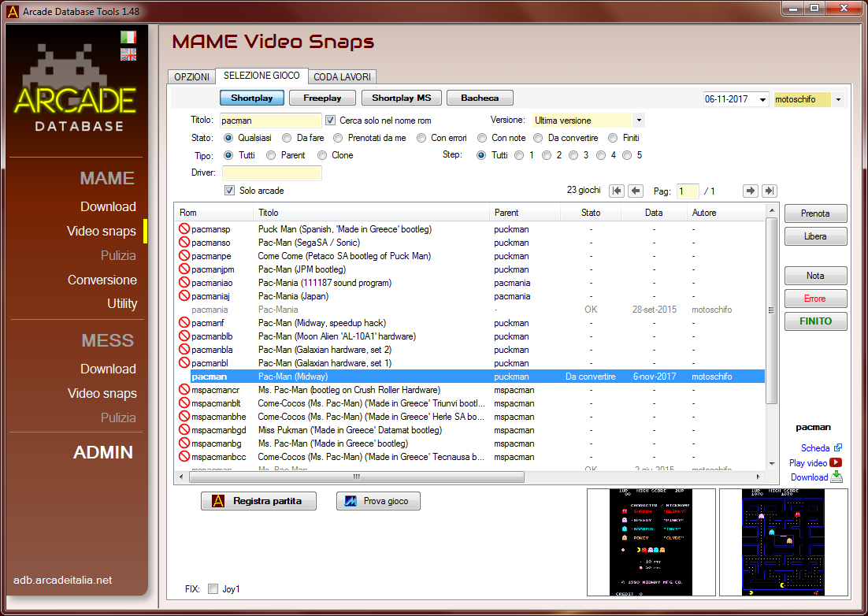Image resolution: width=868 pixels, height=616 pixels.
Task: Click the Prova gioco button
Action: coord(378,501)
